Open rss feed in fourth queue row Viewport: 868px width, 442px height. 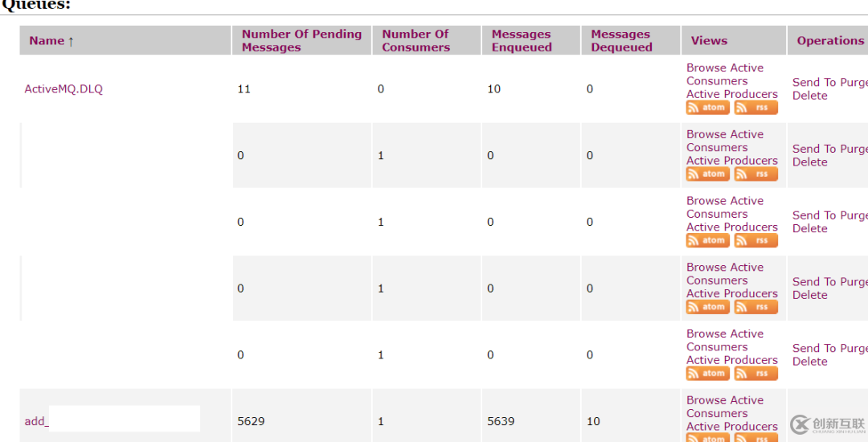point(755,307)
